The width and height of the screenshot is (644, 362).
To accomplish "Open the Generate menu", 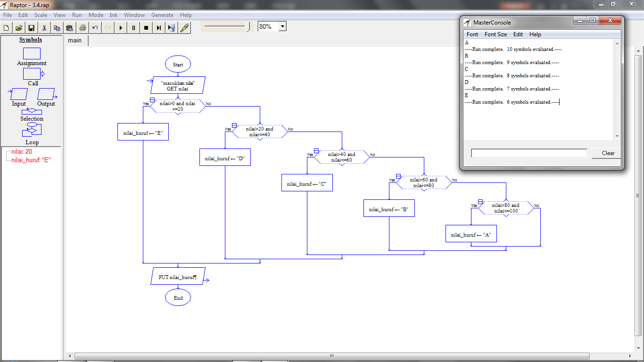I will (x=162, y=15).
